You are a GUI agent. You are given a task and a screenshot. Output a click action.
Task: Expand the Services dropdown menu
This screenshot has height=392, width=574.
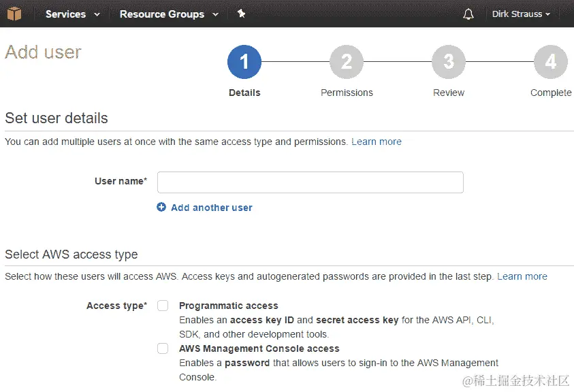72,14
